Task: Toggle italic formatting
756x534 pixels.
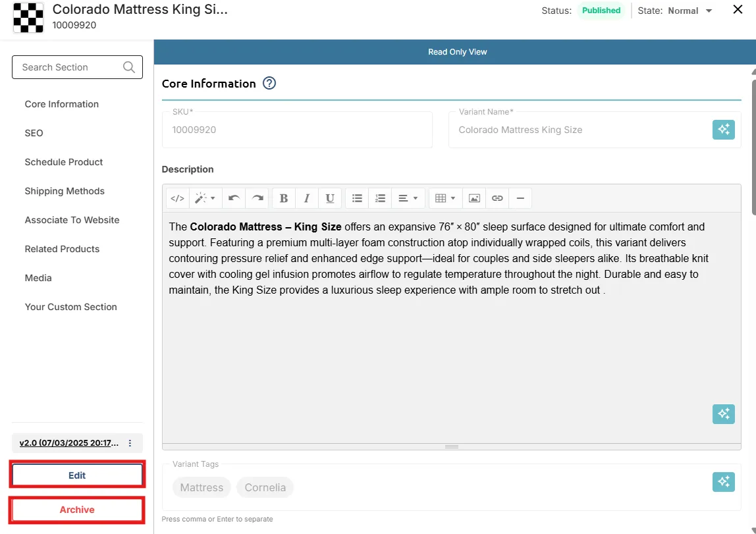Action: click(x=307, y=198)
